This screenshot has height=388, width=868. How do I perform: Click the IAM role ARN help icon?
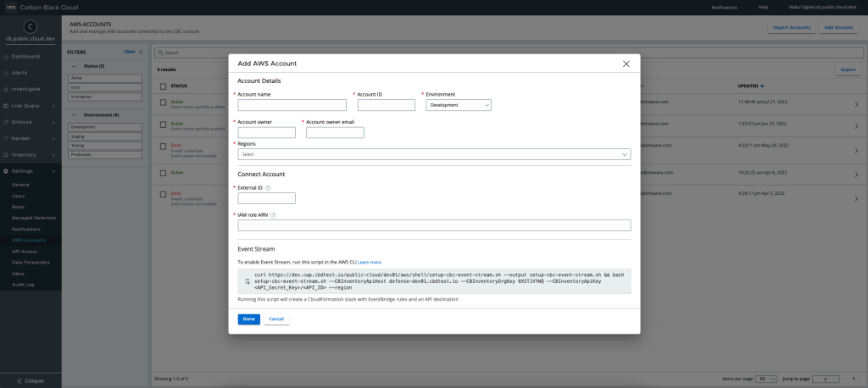[x=273, y=215]
